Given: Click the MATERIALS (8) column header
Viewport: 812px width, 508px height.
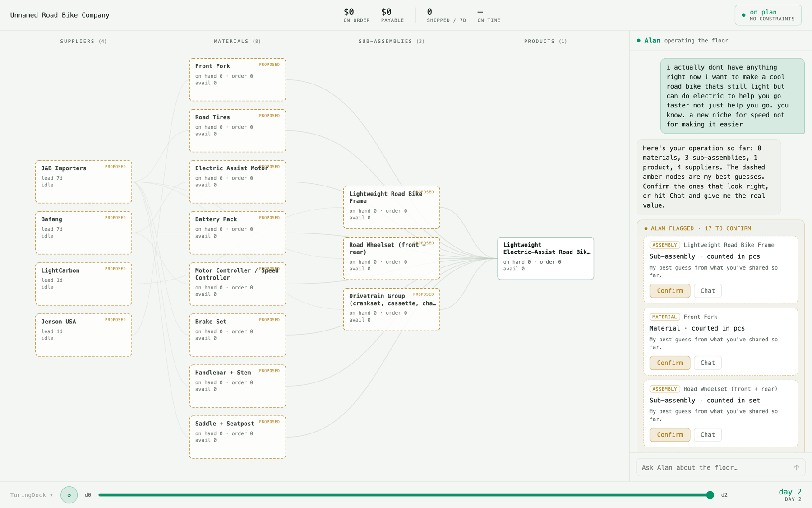Looking at the screenshot, I should pos(237,41).
